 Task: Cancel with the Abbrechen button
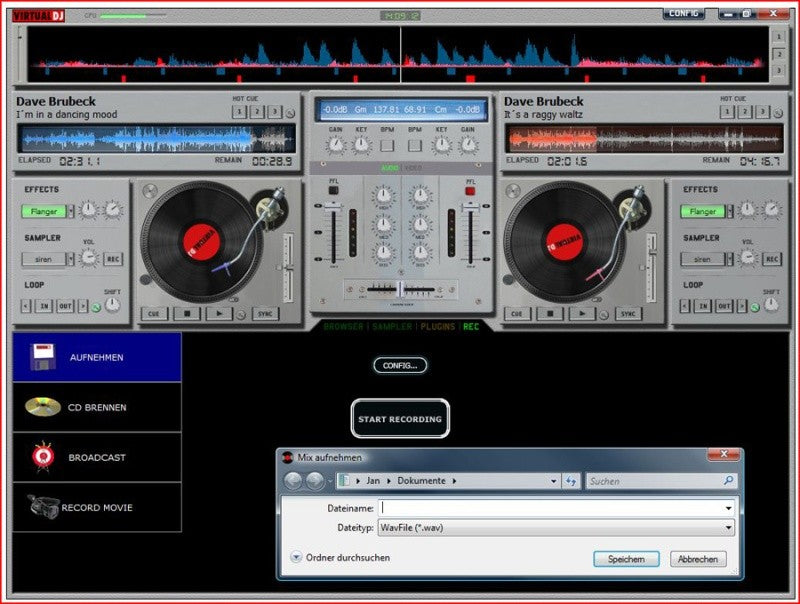pyautogui.click(x=697, y=559)
